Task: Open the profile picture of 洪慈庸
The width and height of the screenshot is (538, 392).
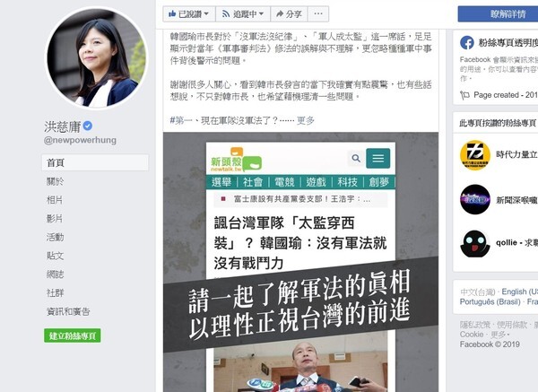Action: point(97,57)
